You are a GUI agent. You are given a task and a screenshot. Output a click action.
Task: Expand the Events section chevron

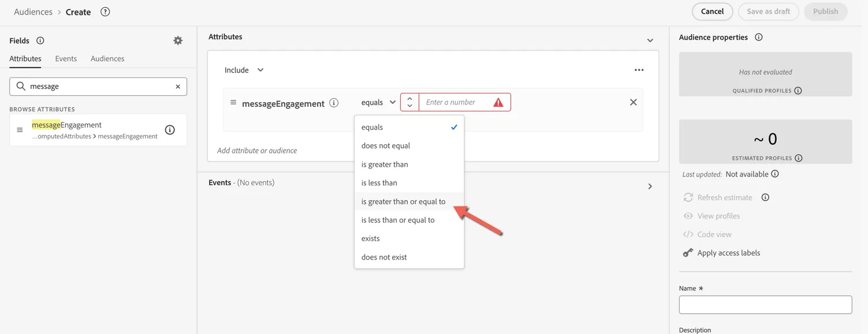(650, 186)
